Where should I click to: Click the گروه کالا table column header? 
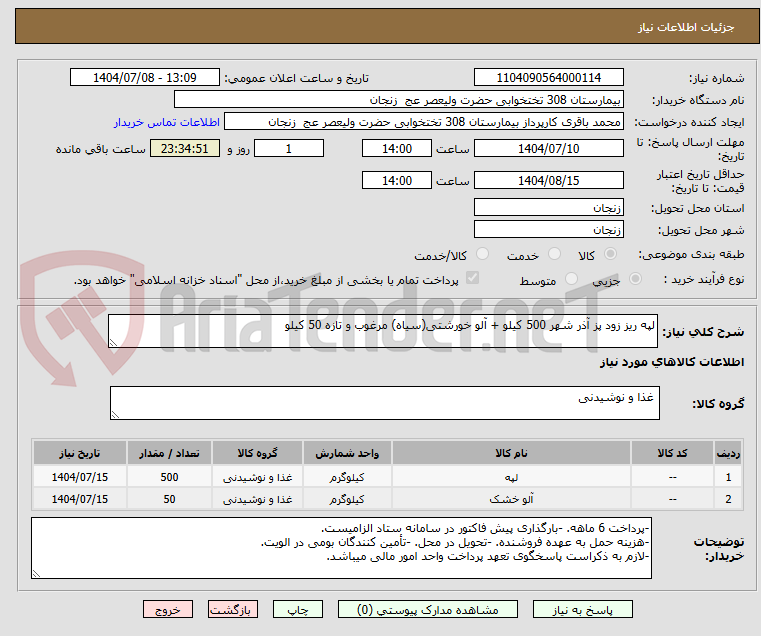[257, 453]
